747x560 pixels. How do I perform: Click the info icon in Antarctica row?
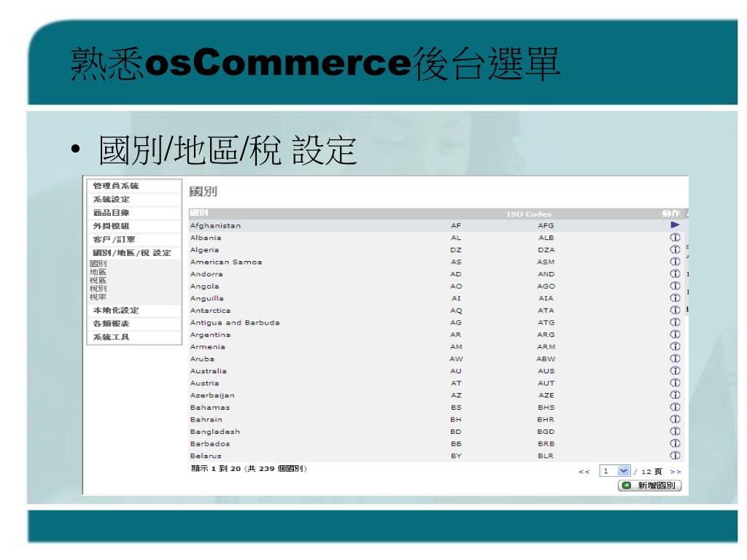pyautogui.click(x=675, y=310)
